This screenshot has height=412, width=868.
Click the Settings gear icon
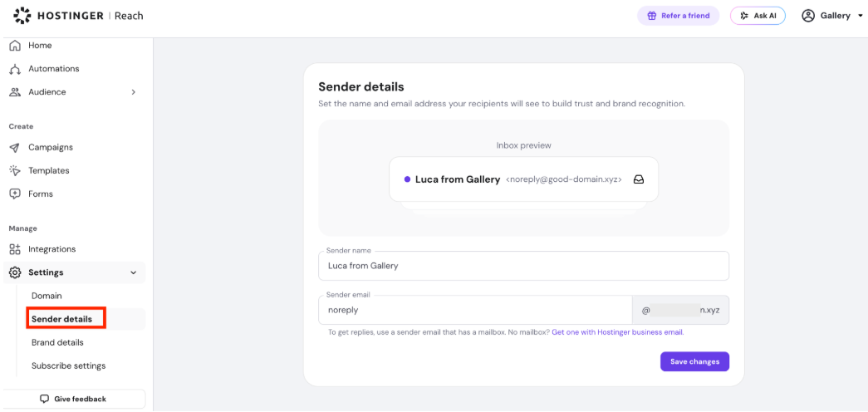click(15, 272)
